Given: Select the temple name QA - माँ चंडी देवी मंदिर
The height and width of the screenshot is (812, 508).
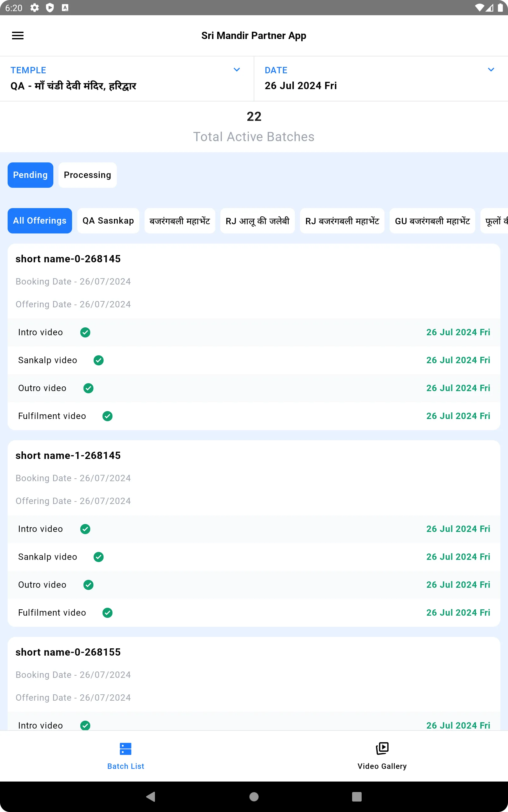Looking at the screenshot, I should point(73,86).
